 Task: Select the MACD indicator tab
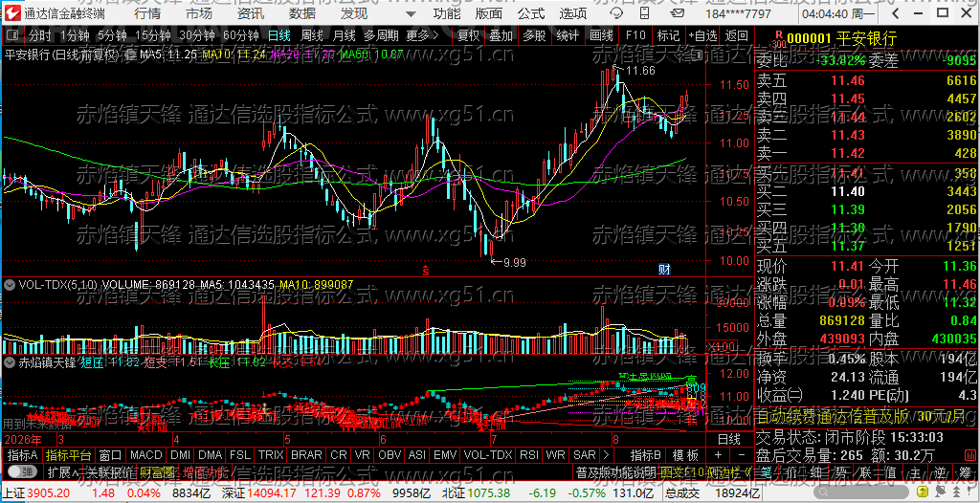146,455
